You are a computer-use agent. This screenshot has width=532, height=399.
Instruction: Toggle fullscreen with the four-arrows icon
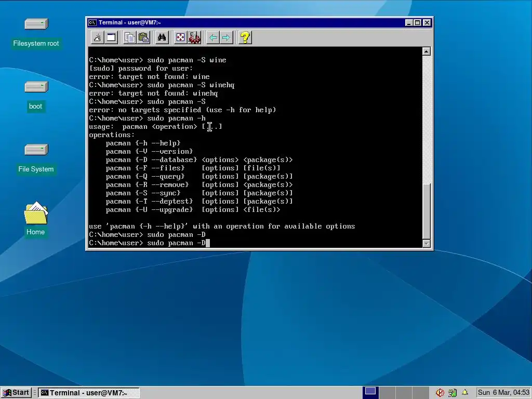pyautogui.click(x=180, y=37)
